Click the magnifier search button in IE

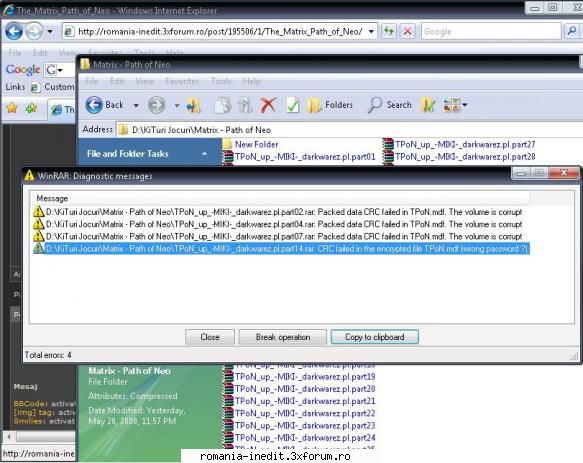coord(572,32)
